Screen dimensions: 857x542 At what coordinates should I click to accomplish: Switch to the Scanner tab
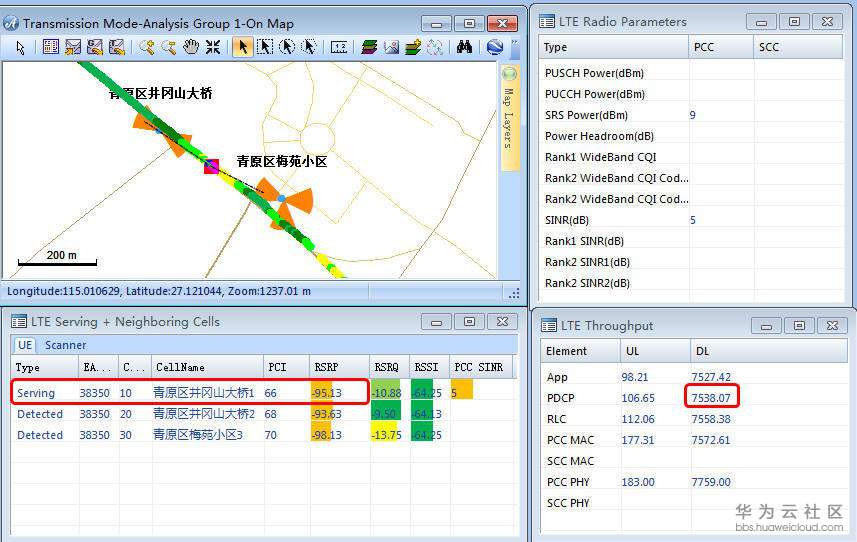point(65,345)
